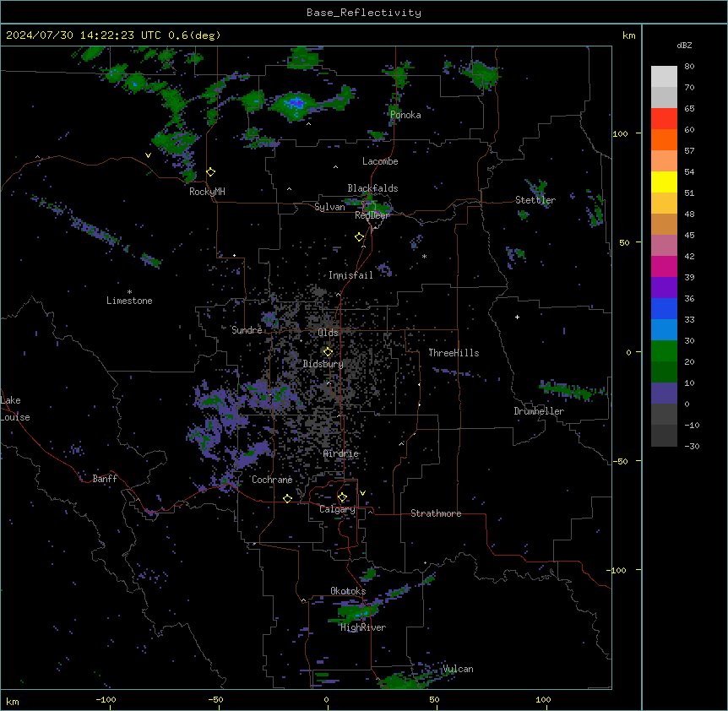The image size is (728, 711).
Task: Click the yellow V marker northeast of Calgary
Action: click(362, 493)
